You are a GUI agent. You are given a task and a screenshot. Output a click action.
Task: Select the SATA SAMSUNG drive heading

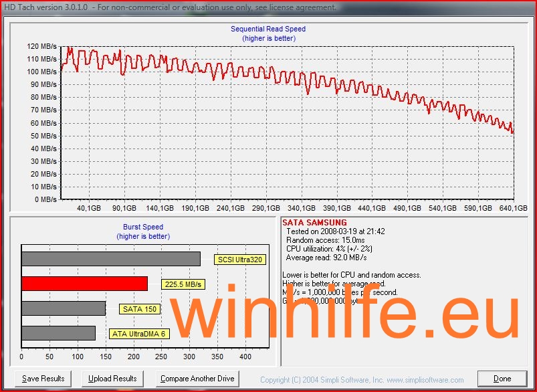pos(314,222)
